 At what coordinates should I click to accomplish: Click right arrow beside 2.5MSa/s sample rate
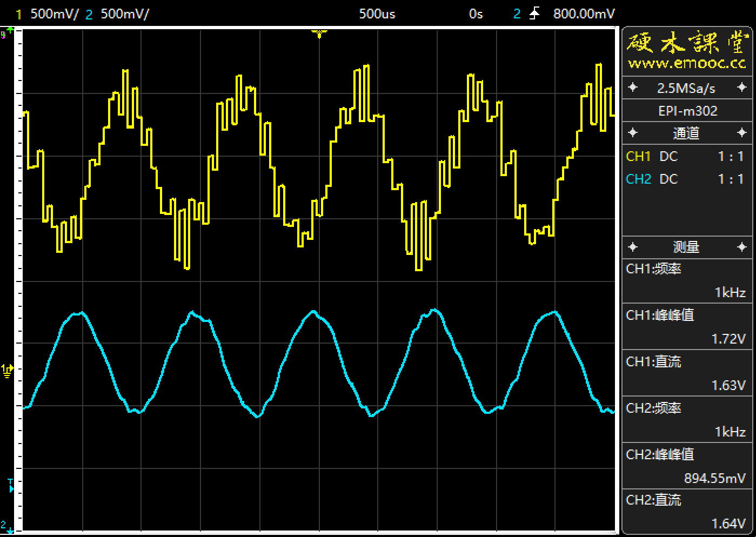(742, 88)
